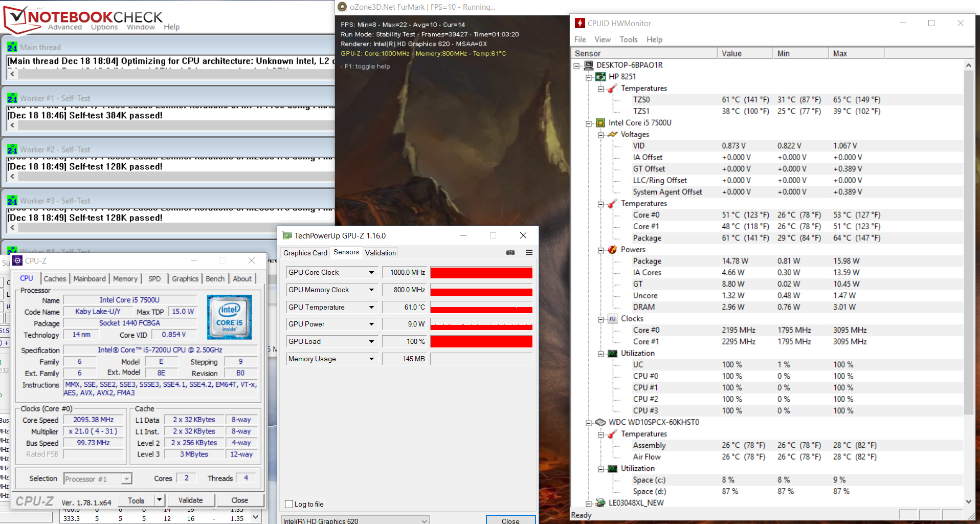This screenshot has width=980, height=524.
Task: Open the GPU Memory Clock sensor dropdown
Action: (371, 290)
